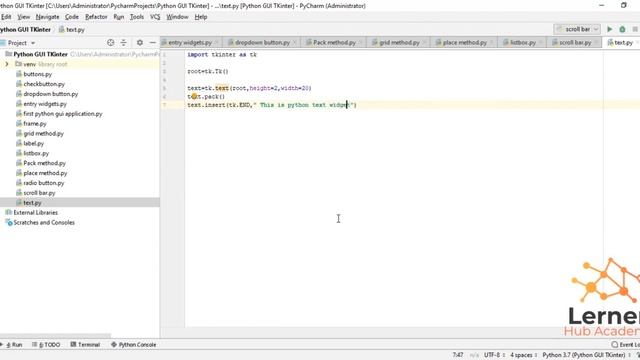Open the View menu
The image size is (640, 360).
[24, 17]
